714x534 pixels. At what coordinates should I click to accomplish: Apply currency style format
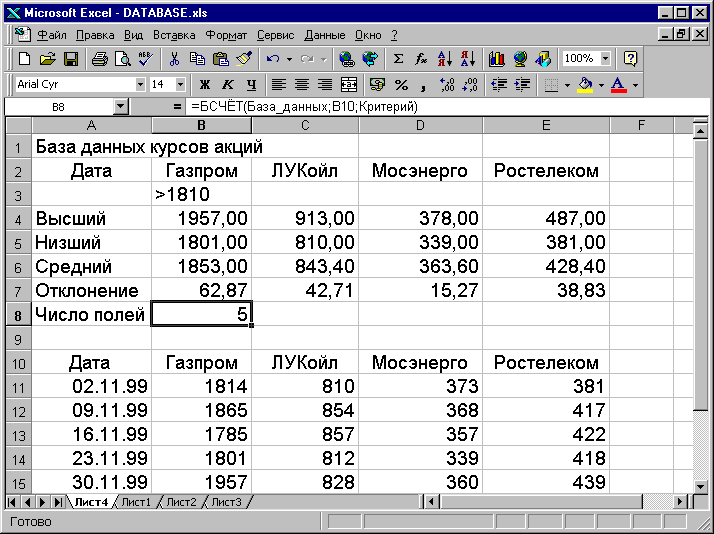[x=377, y=85]
